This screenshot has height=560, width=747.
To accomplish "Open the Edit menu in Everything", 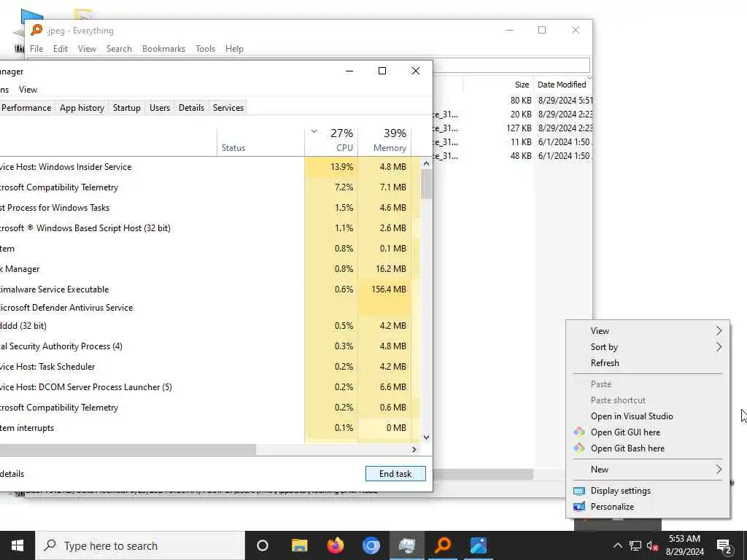I will coord(60,49).
